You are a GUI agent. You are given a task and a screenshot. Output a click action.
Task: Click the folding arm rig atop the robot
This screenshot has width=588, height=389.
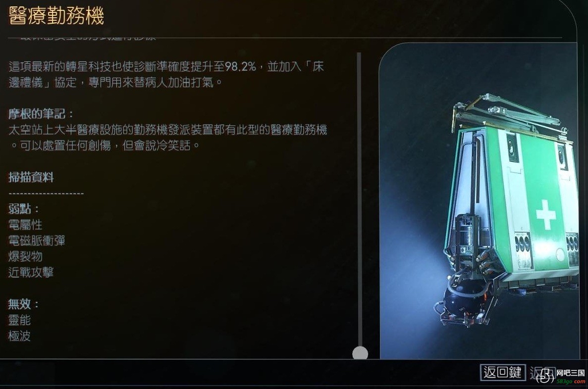pos(511,114)
